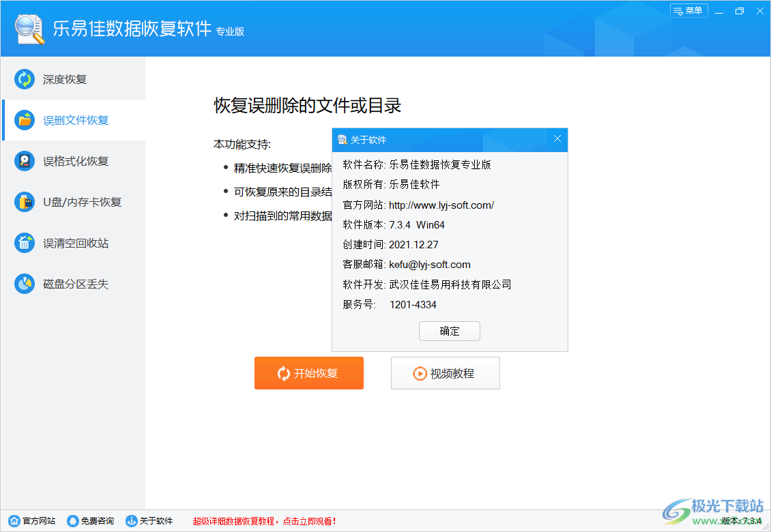Click the 专业版 label in title bar

(x=230, y=31)
